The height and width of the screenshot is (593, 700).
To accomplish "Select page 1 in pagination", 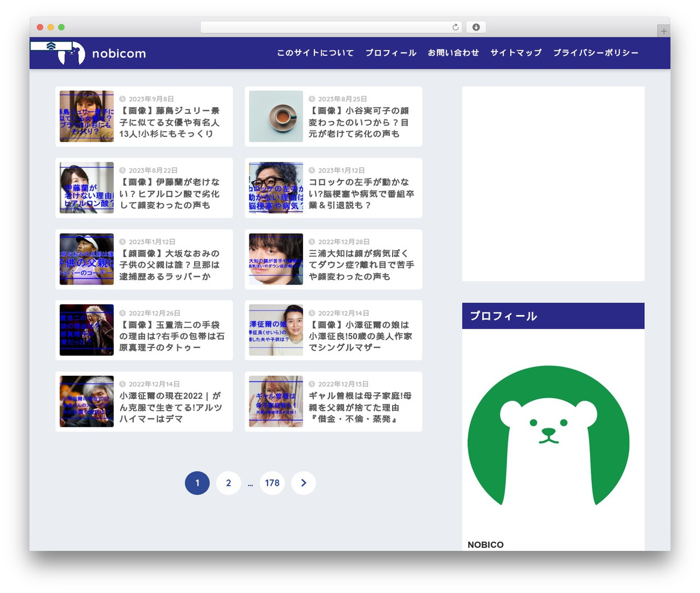I will tap(197, 483).
